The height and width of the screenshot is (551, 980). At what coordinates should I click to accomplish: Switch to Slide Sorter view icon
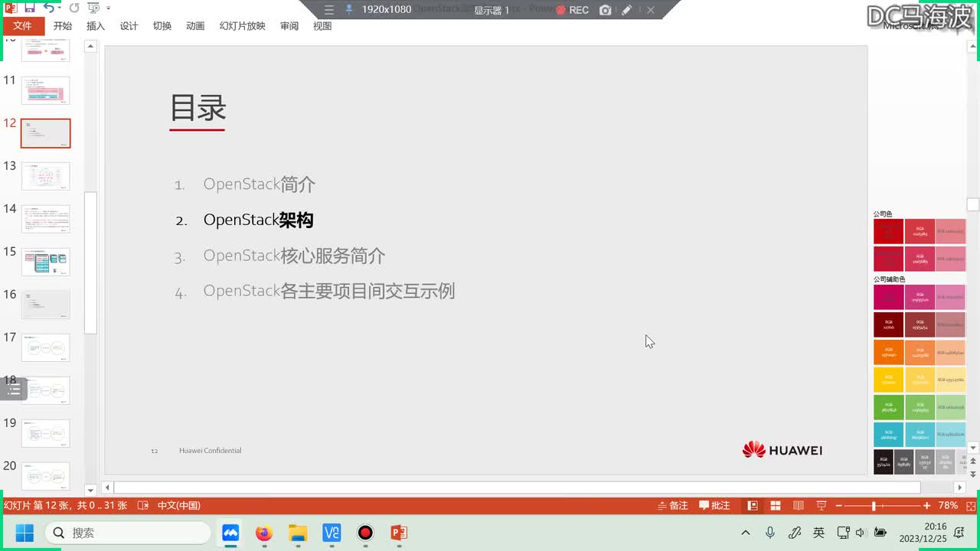point(776,505)
